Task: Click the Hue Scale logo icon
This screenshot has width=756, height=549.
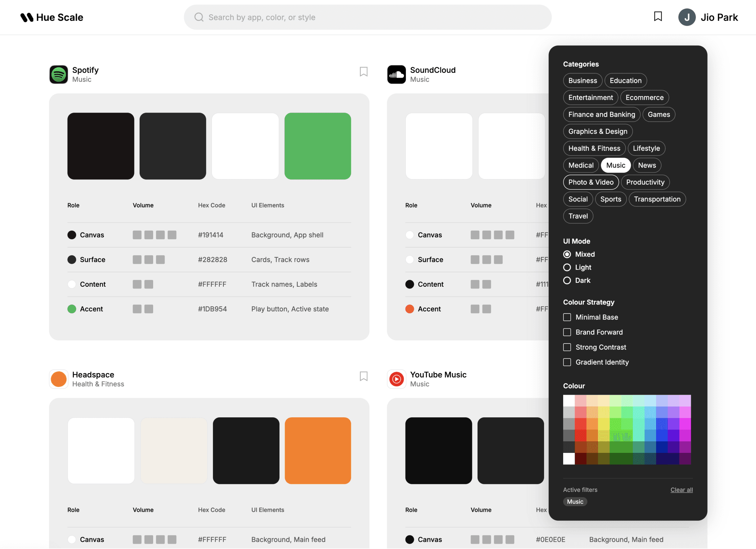Action: (x=27, y=17)
